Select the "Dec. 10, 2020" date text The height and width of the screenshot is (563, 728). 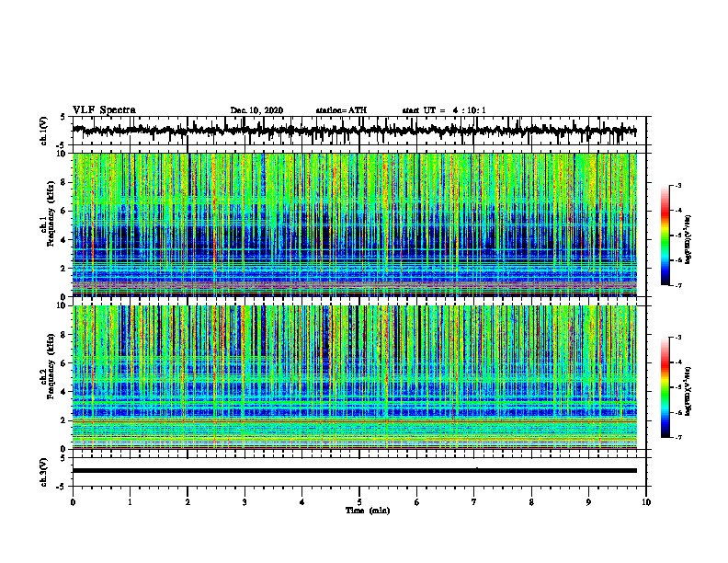coord(256,110)
